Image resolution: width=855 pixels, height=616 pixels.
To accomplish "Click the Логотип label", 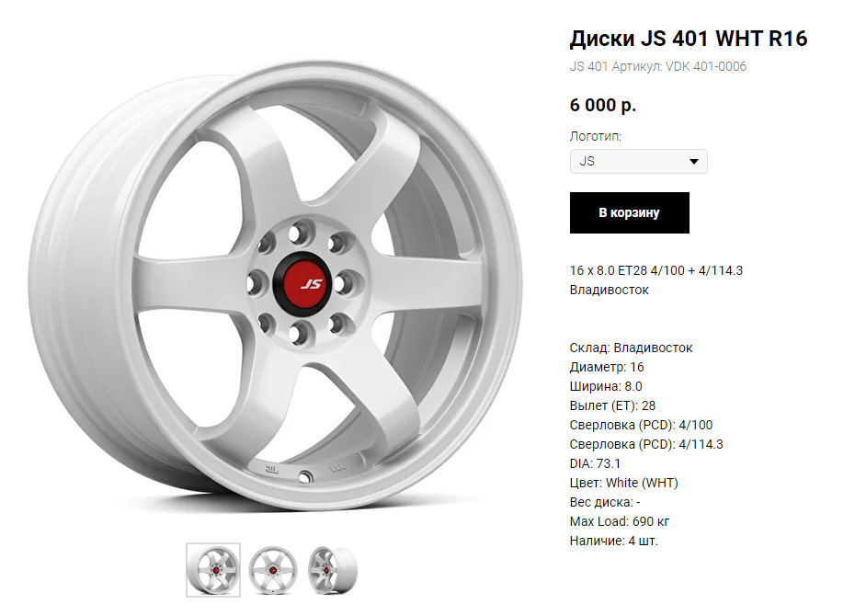I will click(x=596, y=136).
